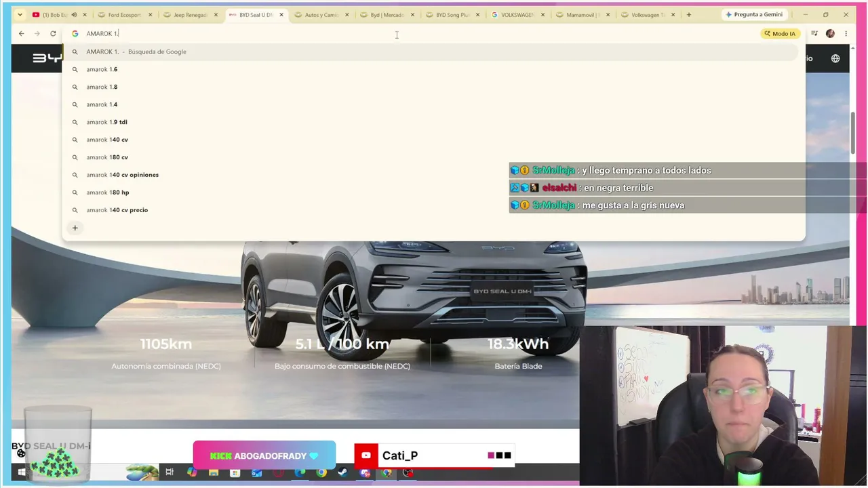Activate the Modo IA button

coord(780,33)
